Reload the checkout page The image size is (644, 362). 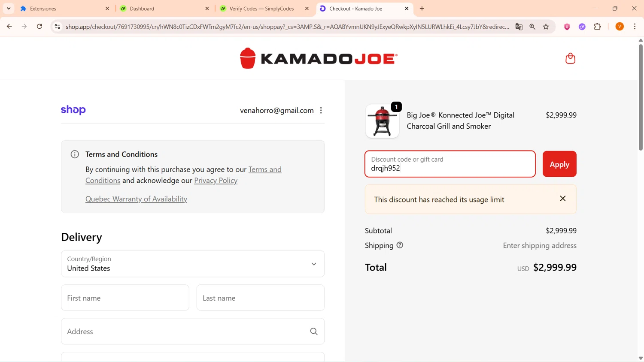(39, 27)
